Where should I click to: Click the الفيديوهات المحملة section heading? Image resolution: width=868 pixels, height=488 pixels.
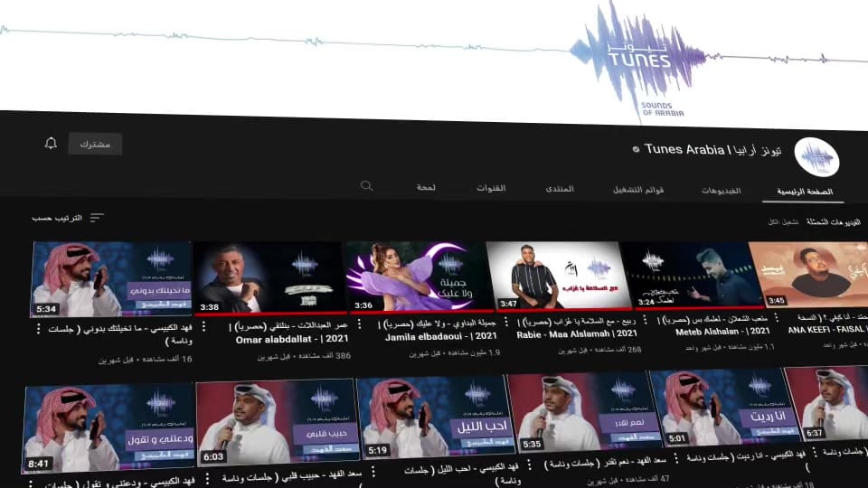pos(833,222)
